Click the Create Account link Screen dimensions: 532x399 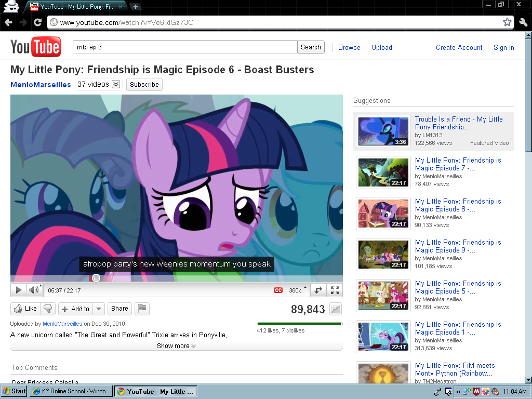click(459, 47)
